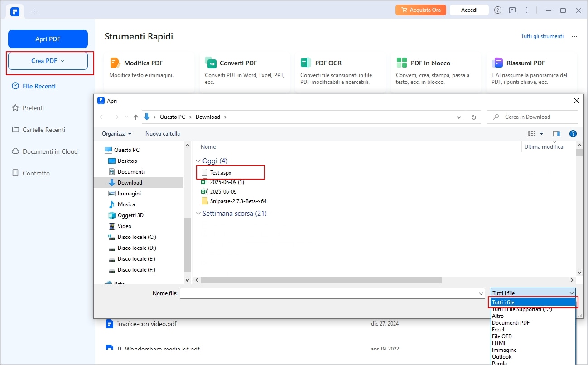
Task: Choose 'Immagine' in file type list
Action: click(533, 350)
